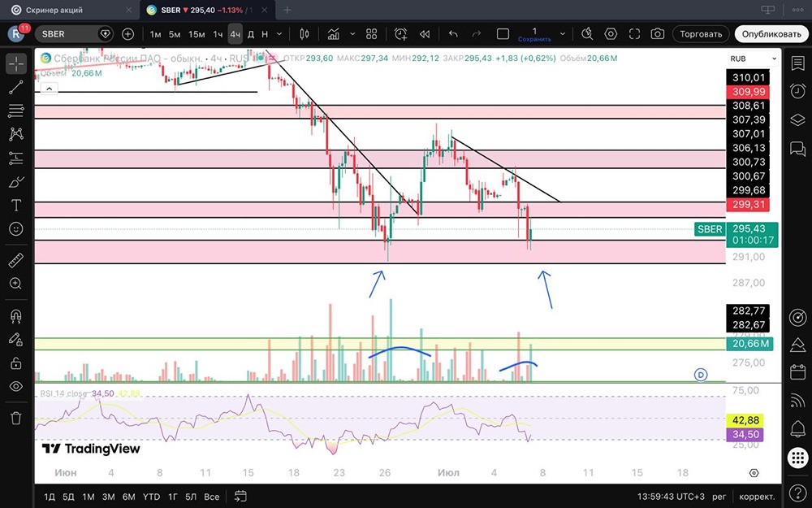Open indicator templates grid icon
The width and height of the screenshot is (812, 508).
click(x=371, y=34)
